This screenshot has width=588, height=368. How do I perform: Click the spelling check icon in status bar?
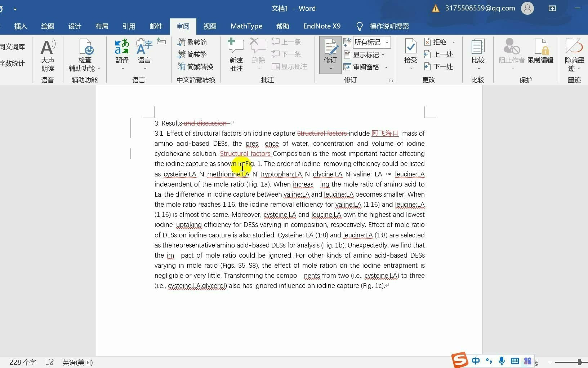pos(49,362)
